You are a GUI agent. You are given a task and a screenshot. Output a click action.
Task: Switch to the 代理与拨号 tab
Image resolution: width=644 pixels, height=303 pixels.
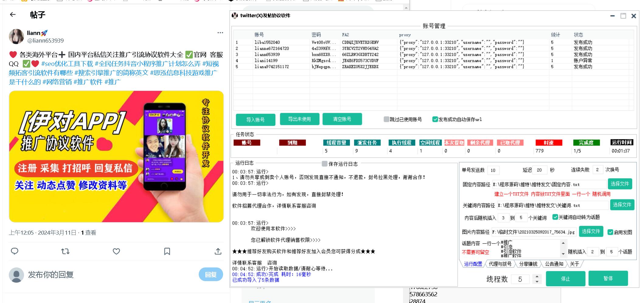click(x=500, y=264)
